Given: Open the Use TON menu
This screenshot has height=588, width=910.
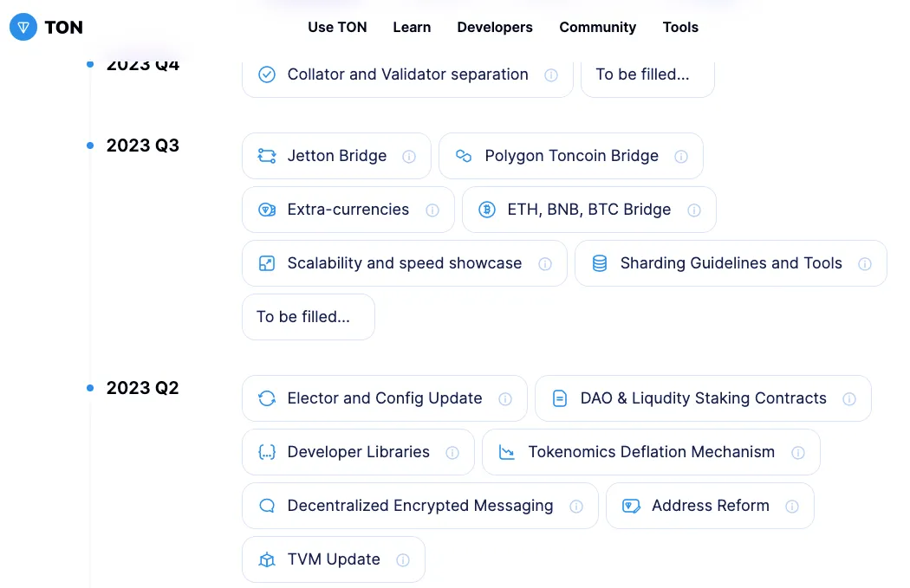Looking at the screenshot, I should coord(337,27).
